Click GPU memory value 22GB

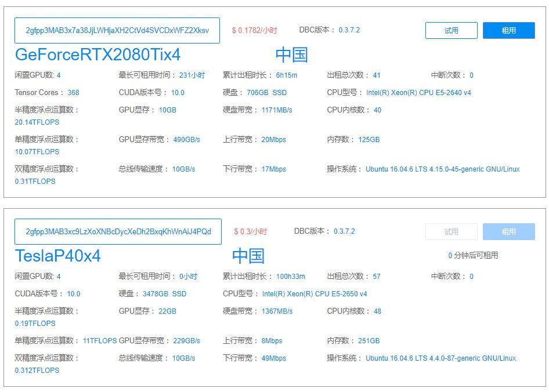tap(167, 311)
